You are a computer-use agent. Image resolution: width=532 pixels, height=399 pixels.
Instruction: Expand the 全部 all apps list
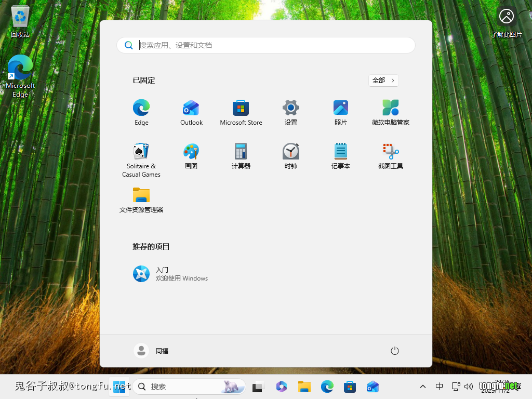(383, 81)
